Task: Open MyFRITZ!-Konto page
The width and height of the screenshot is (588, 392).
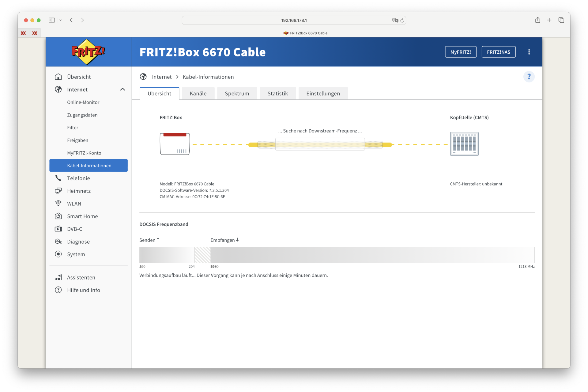Action: [x=84, y=153]
